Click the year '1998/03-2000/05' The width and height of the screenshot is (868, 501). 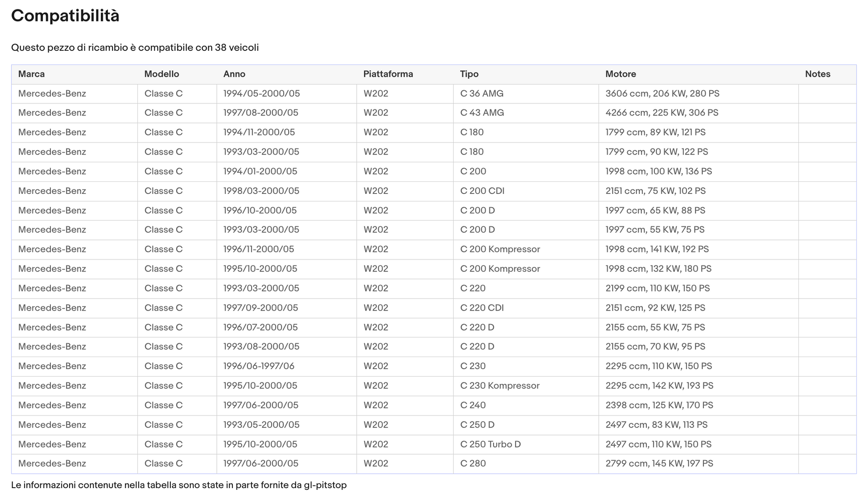click(261, 191)
